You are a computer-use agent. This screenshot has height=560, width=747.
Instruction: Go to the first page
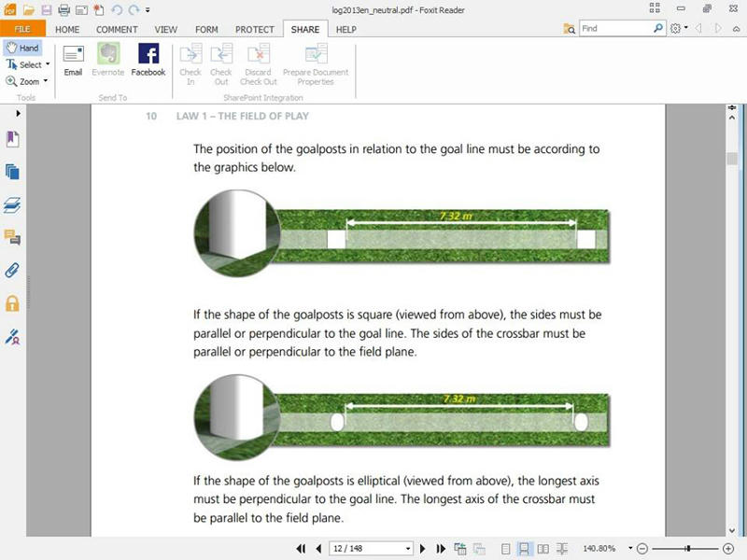(x=301, y=549)
